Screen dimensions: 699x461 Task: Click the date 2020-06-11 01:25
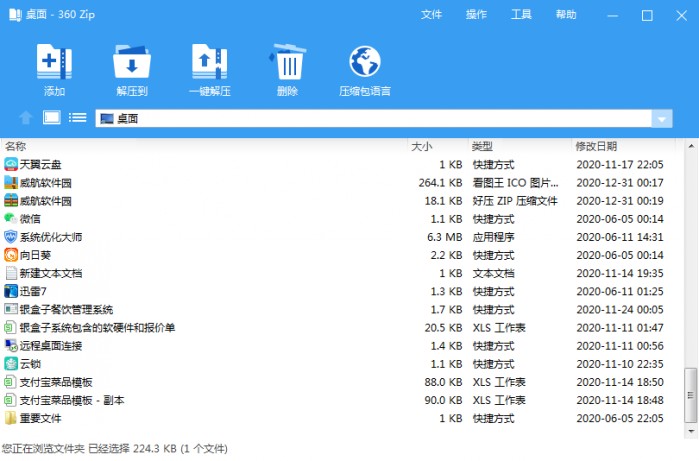click(x=620, y=292)
